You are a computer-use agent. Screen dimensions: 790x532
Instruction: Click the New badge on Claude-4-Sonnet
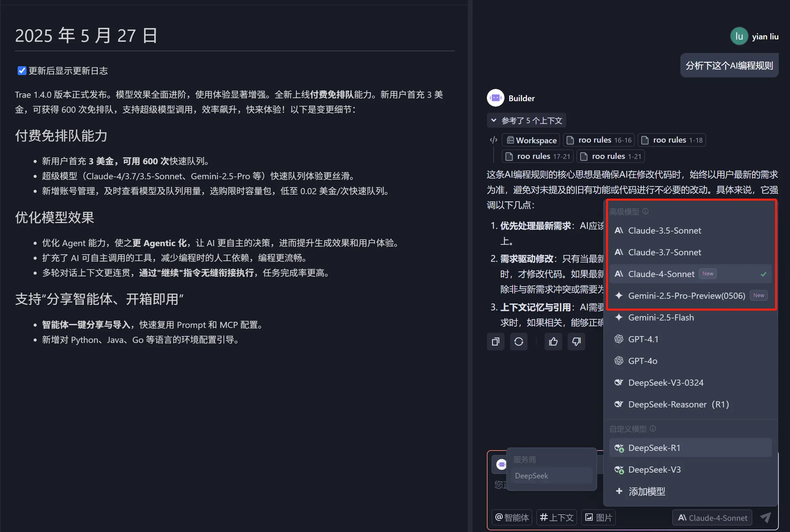click(708, 274)
